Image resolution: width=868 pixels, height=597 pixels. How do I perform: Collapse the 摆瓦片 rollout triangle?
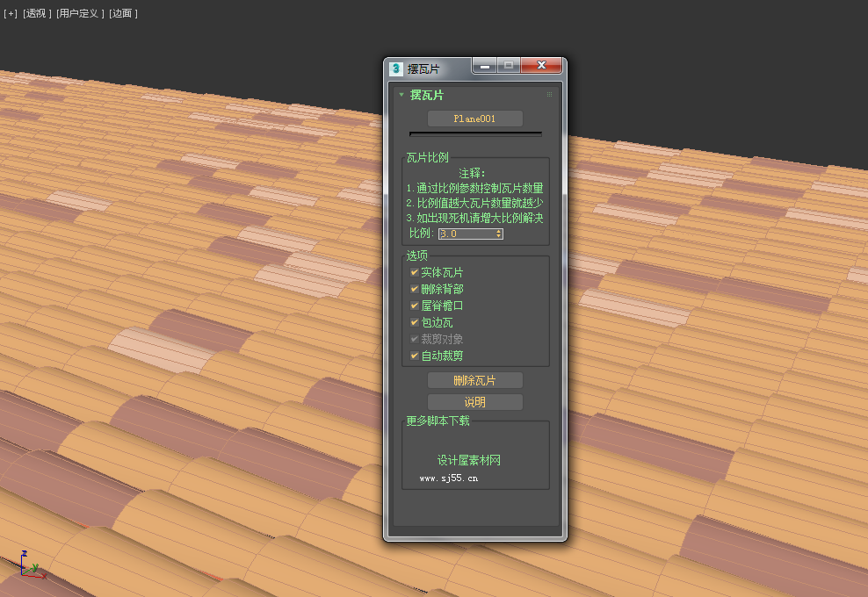(401, 95)
